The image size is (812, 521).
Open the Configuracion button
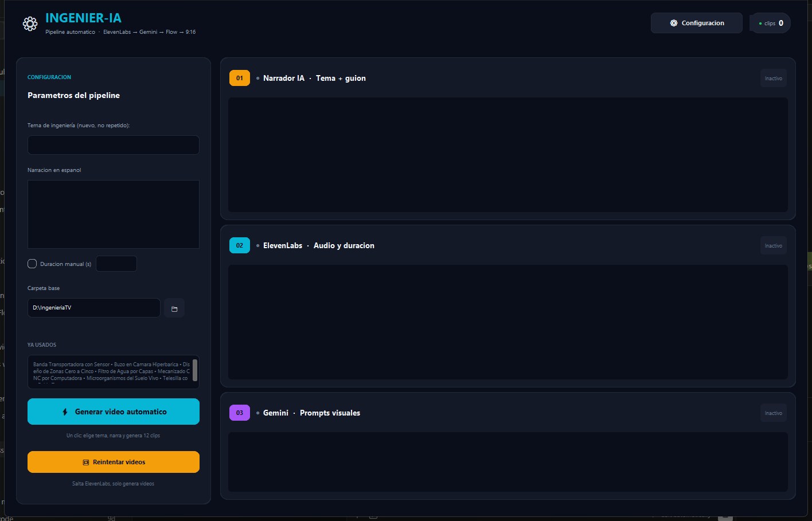(696, 23)
